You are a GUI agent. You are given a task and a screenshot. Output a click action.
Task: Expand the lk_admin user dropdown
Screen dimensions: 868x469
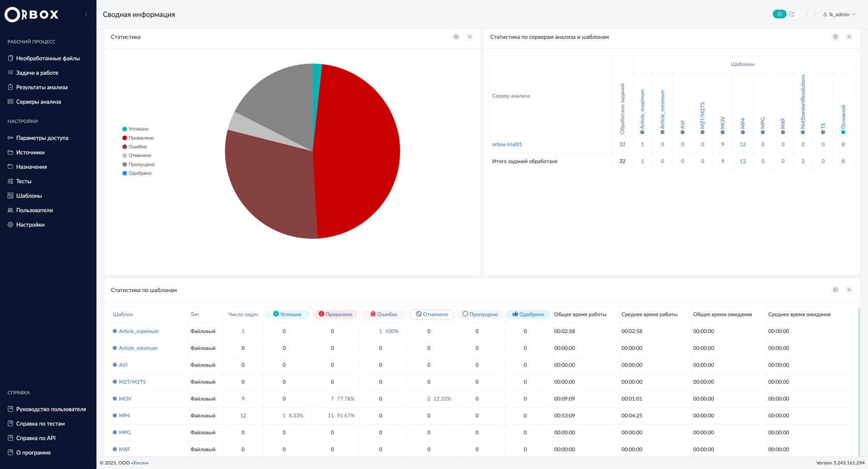point(840,14)
